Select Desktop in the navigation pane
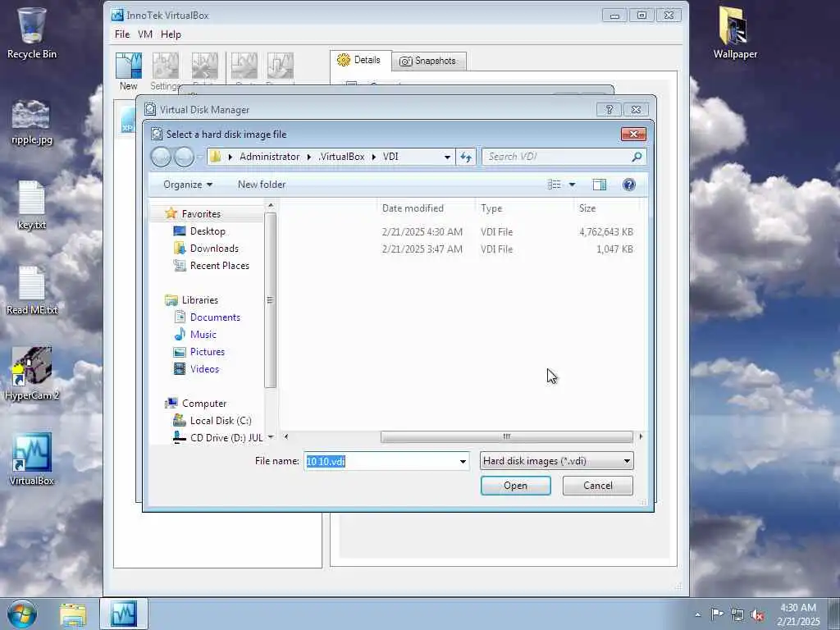Screen dimensions: 840x630 tap(208, 231)
